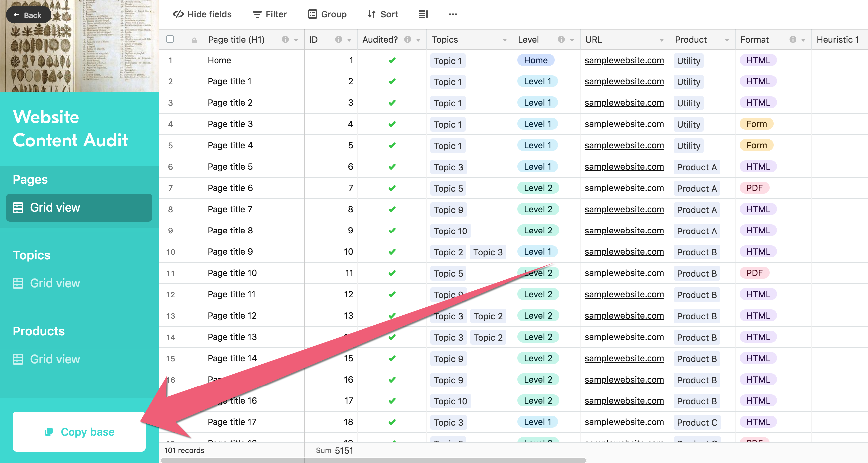
Task: Click the grid icon under Products section
Action: click(x=18, y=359)
